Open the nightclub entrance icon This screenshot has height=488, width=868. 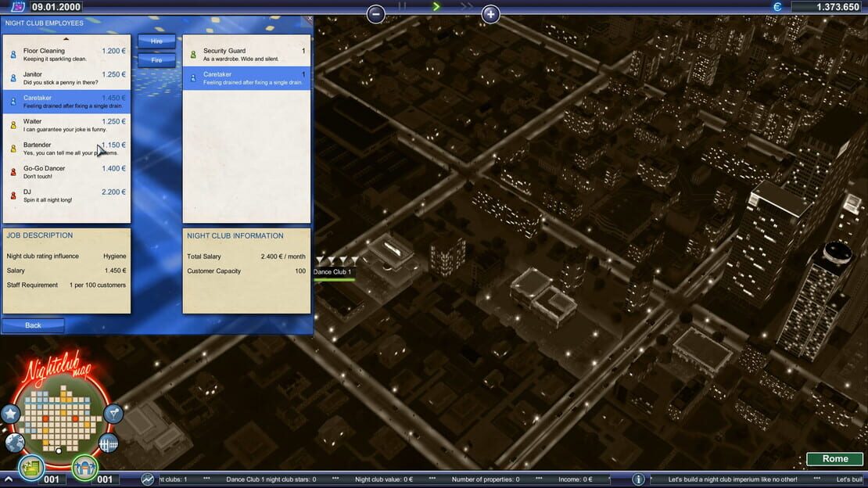(x=84, y=468)
